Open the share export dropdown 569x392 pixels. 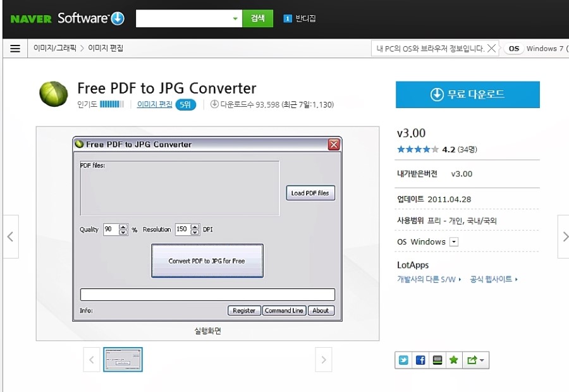[x=475, y=360]
